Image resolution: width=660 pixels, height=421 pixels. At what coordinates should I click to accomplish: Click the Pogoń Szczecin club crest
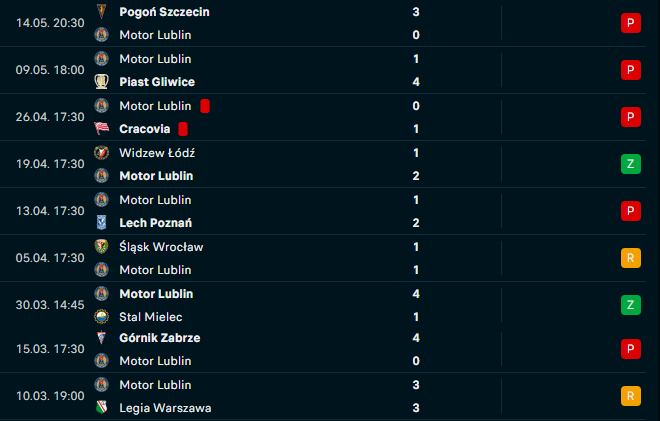pos(101,11)
